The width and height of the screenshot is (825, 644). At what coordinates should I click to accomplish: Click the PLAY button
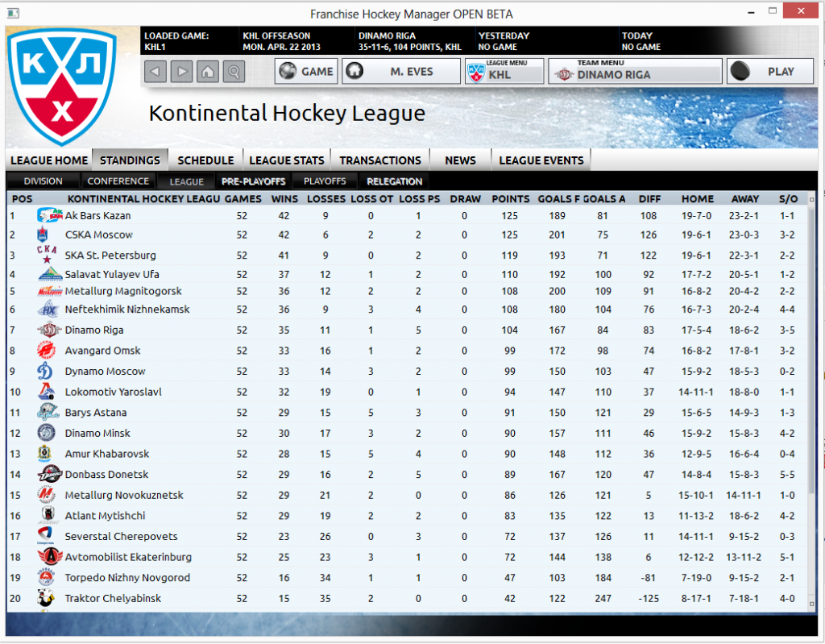tap(770, 71)
